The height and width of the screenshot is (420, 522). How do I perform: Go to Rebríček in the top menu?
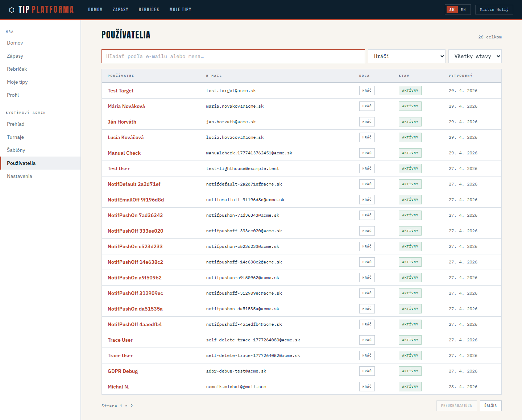point(149,10)
